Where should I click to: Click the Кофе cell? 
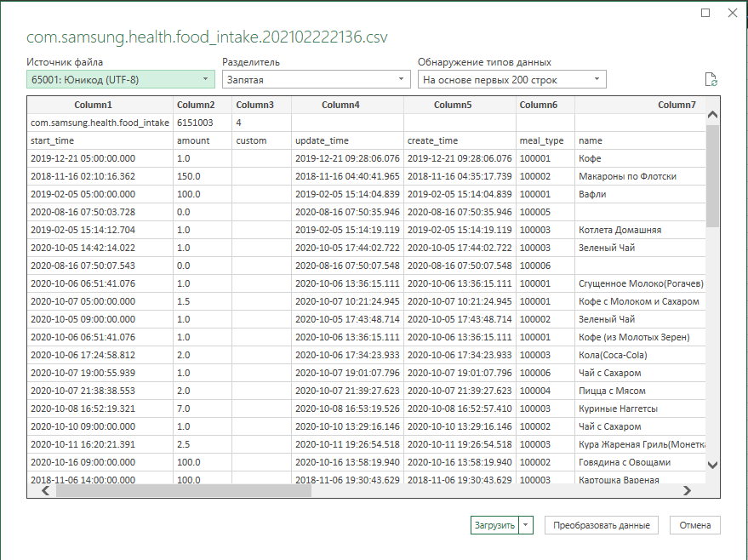640,158
